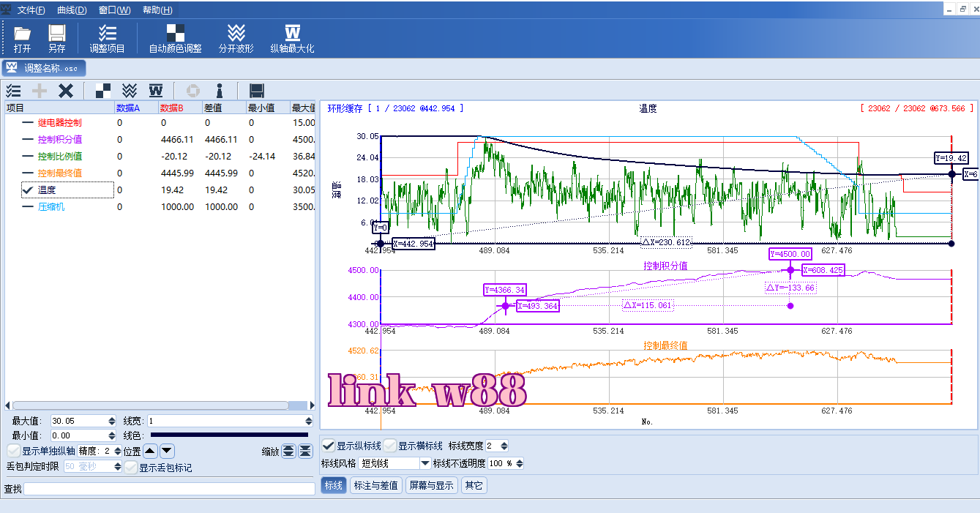980x513 pixels.
Task: Switch to the 其它 tab
Action: coord(474,485)
